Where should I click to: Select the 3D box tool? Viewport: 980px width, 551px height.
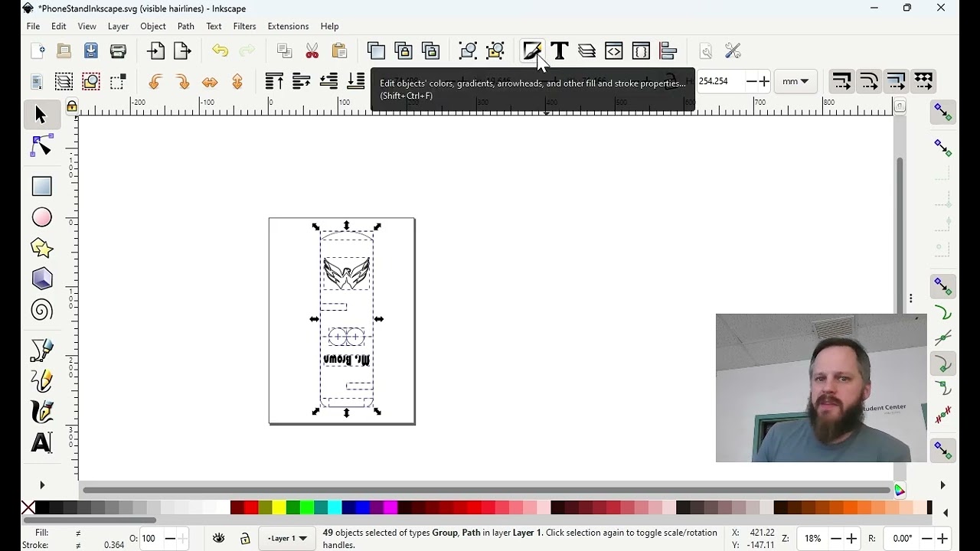point(41,279)
